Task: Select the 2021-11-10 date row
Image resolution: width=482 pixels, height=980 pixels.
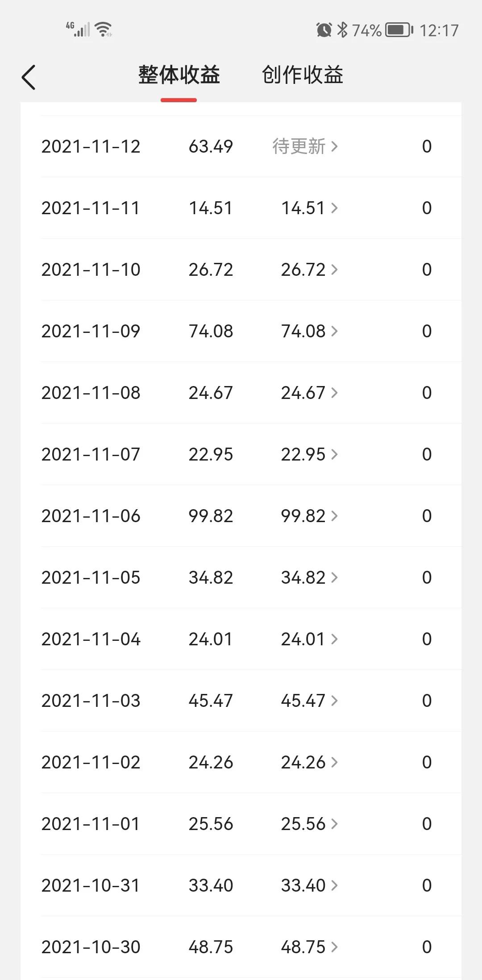Action: 91,270
